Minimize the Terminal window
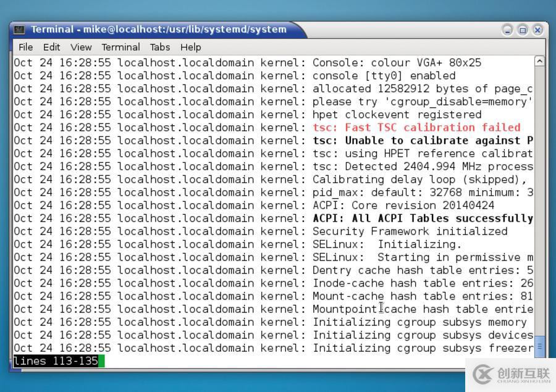This screenshot has height=392, width=556. click(x=507, y=30)
